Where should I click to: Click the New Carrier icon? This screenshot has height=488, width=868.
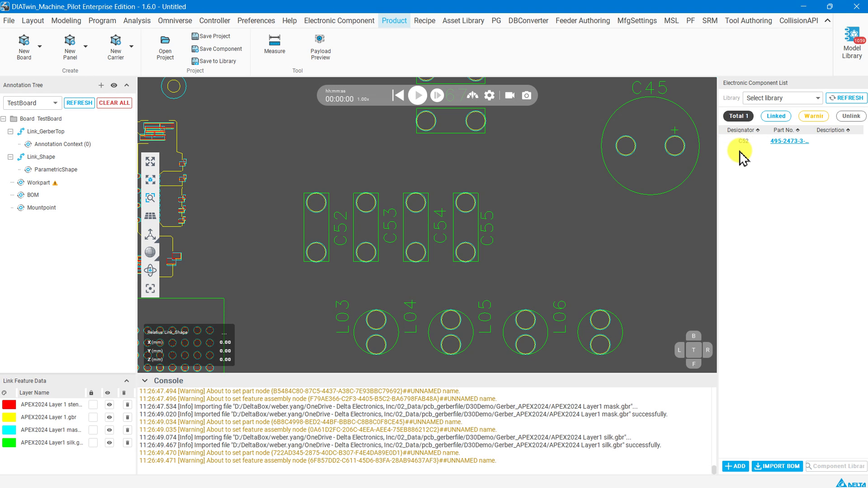pyautogui.click(x=115, y=40)
